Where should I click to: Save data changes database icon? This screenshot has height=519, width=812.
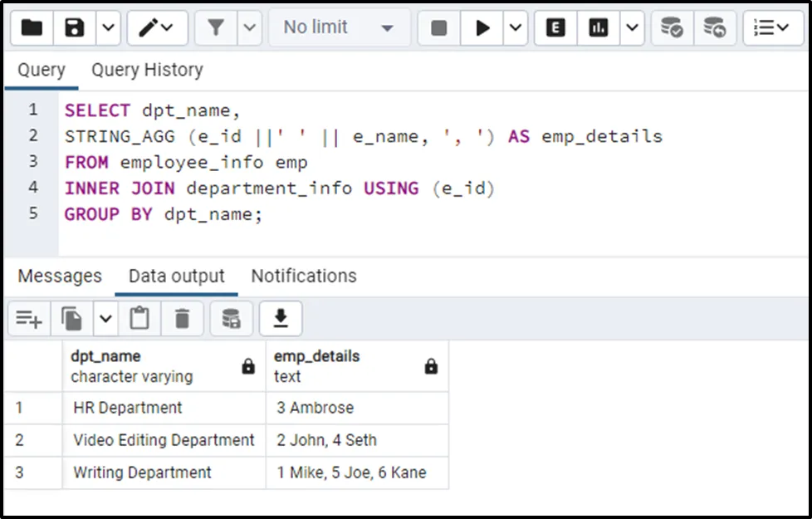tap(231, 318)
